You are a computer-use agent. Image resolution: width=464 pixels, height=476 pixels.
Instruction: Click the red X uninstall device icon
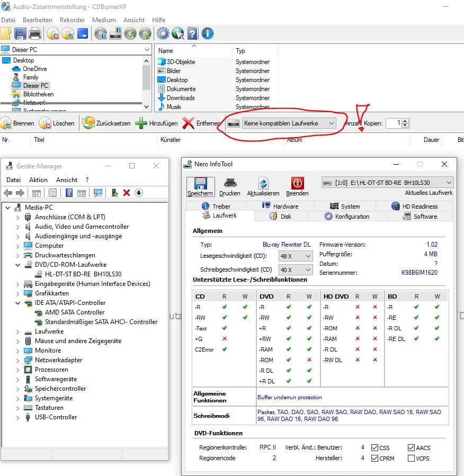tap(127, 193)
